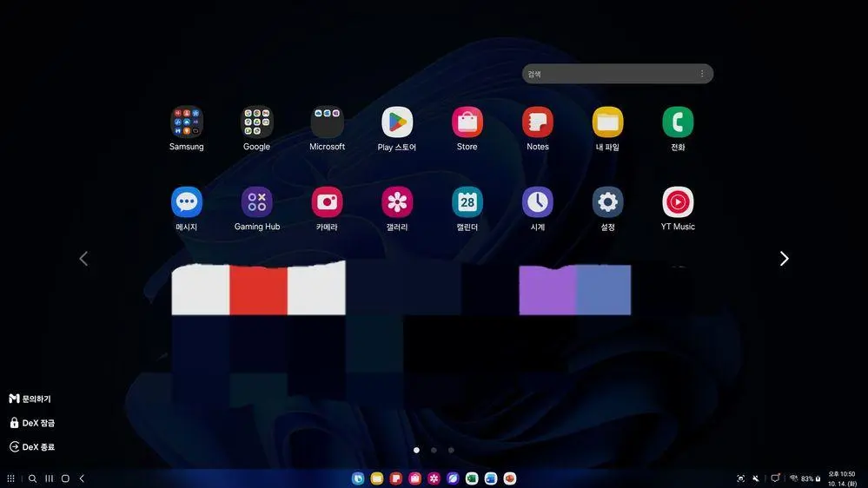Launch the 캘린더 calendar app

[x=467, y=202]
